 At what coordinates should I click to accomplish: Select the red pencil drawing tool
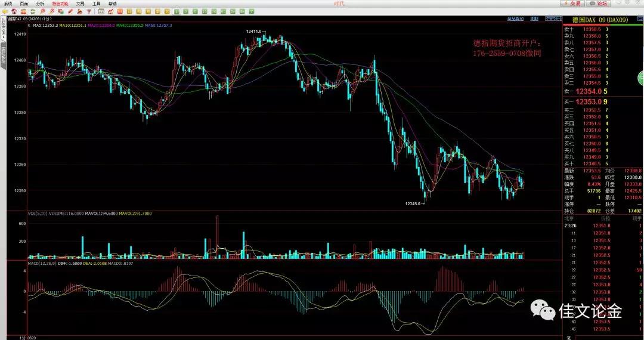(70, 11)
